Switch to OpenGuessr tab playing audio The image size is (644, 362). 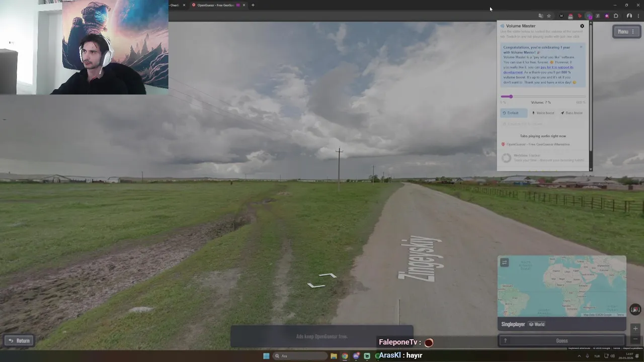coord(536,144)
